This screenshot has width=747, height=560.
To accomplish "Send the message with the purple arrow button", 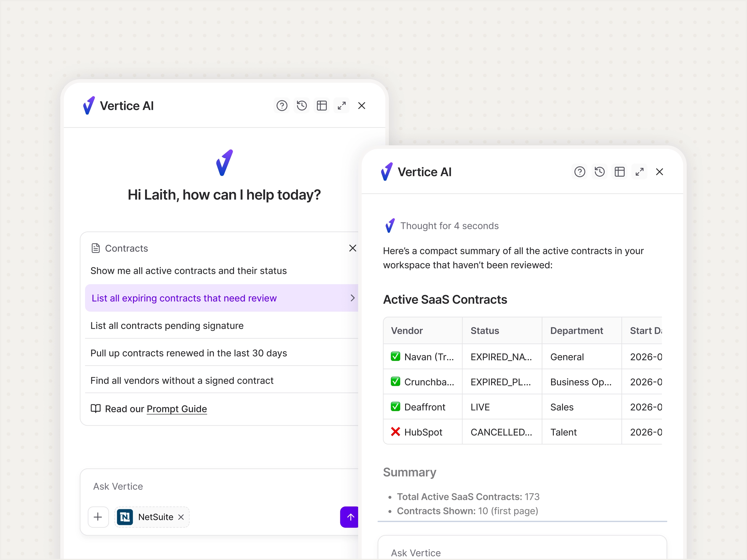I will pyautogui.click(x=350, y=517).
